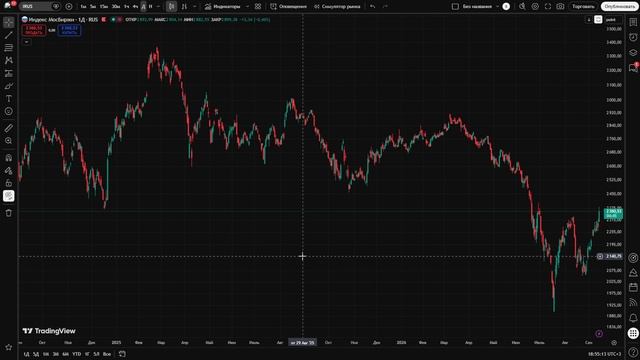Open the help center question icon
Image resolution: width=640 pixels, height=360 pixels.
tap(633, 351)
